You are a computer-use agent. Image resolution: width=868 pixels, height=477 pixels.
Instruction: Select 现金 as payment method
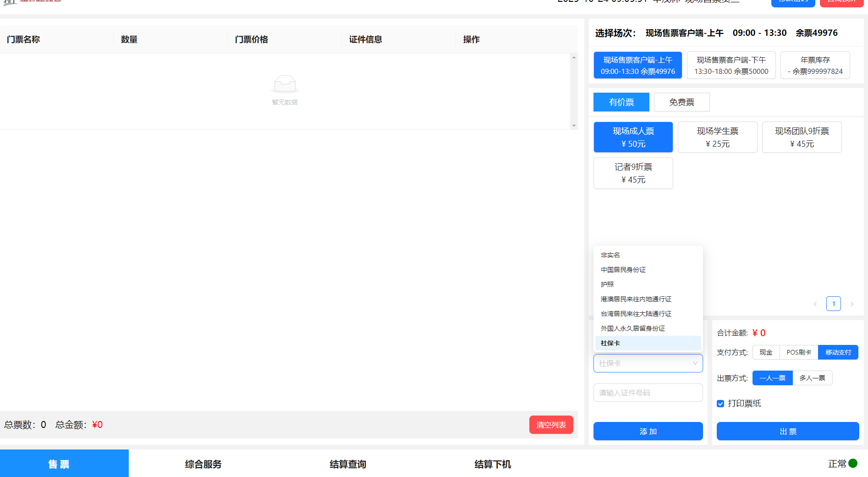pyautogui.click(x=766, y=352)
